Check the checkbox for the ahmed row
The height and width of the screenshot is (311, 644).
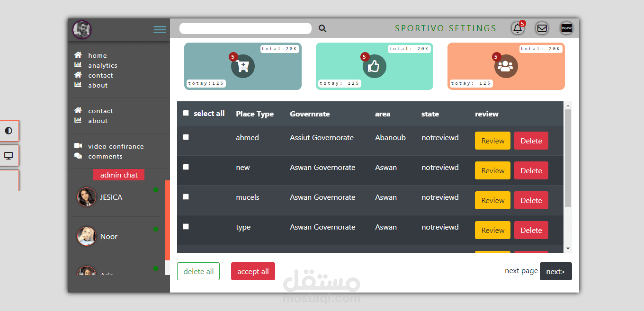186,137
